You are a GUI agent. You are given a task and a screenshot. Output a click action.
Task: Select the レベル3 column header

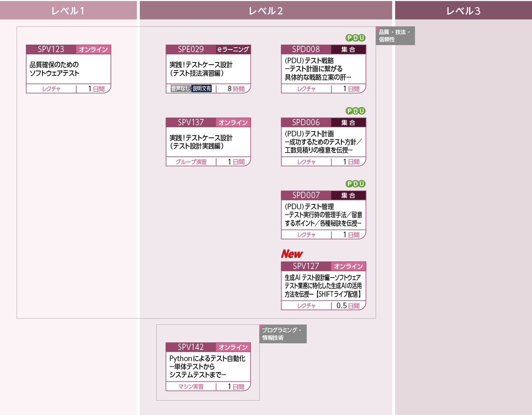click(x=463, y=11)
